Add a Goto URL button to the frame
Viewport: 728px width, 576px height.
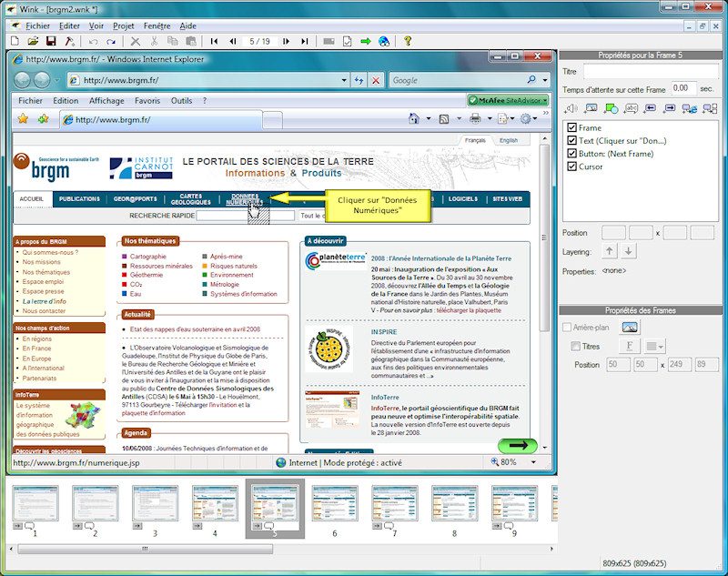point(690,108)
